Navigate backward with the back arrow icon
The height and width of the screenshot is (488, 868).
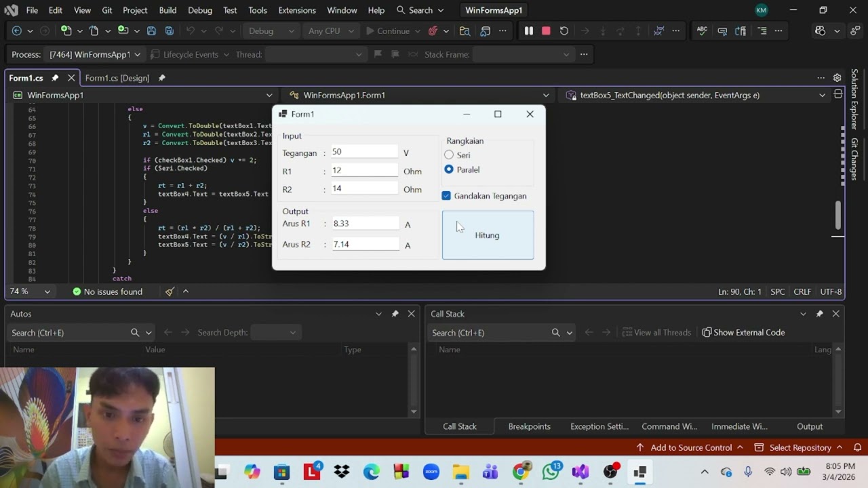17,31
